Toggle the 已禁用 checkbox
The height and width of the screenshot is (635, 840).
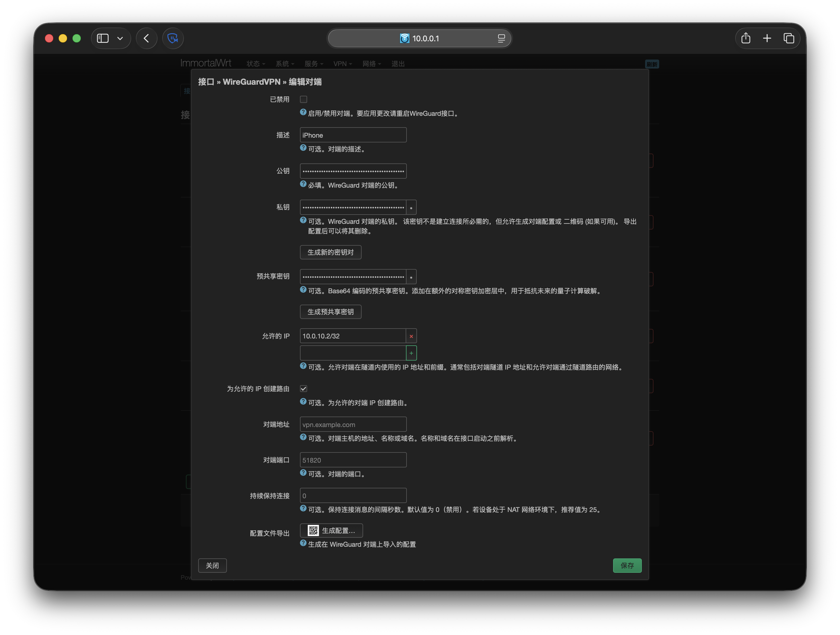[304, 99]
